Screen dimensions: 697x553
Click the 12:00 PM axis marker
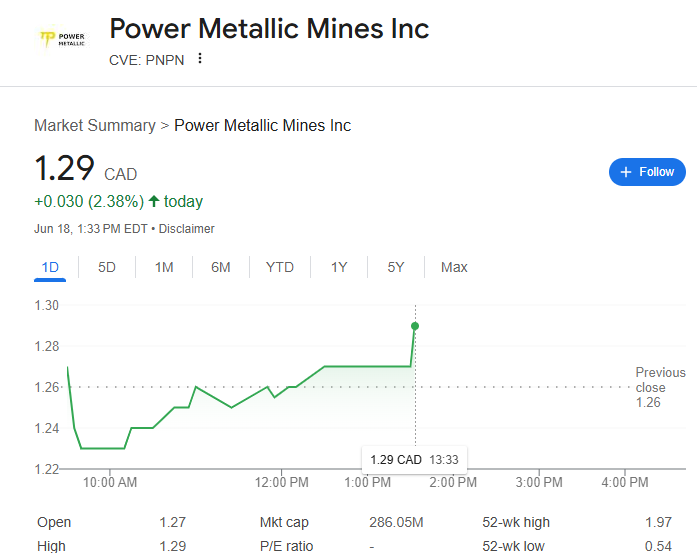281,482
